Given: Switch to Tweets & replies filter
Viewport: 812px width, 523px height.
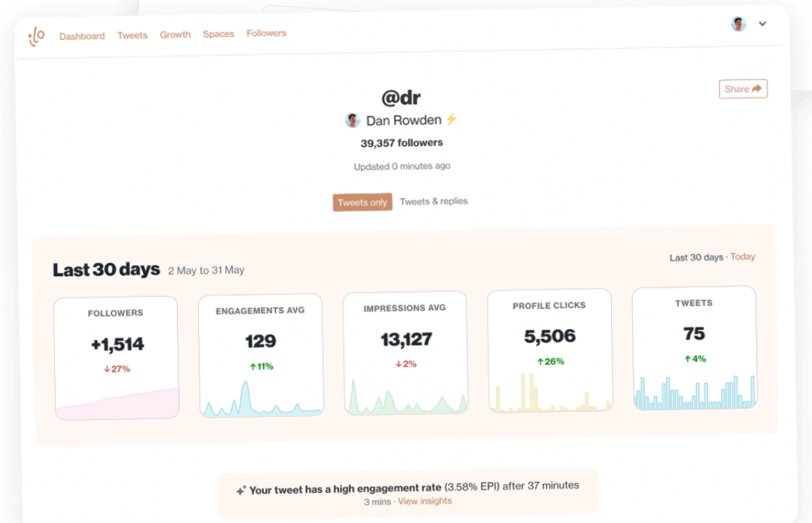Looking at the screenshot, I should pyautogui.click(x=433, y=201).
